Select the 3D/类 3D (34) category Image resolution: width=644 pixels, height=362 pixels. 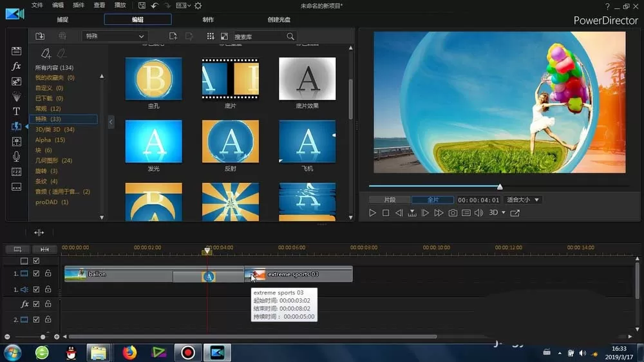[55, 129]
